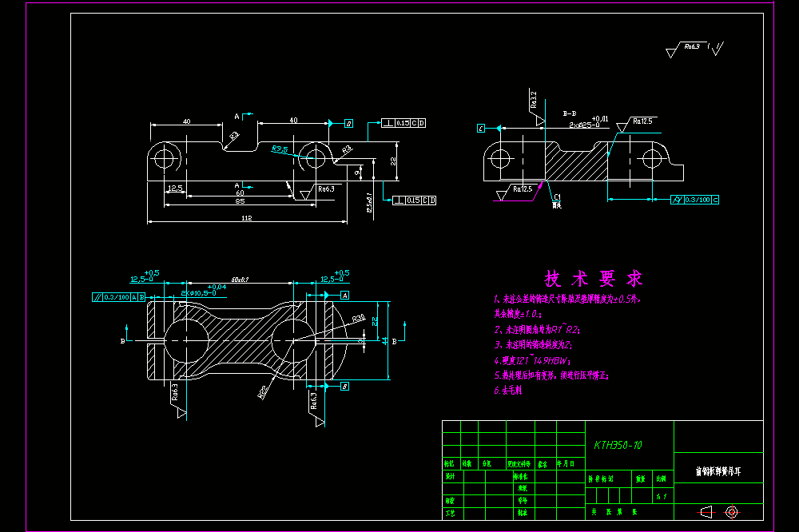Select the 阶段标记 label
Screen dimensions: 799x532
[x=601, y=479]
